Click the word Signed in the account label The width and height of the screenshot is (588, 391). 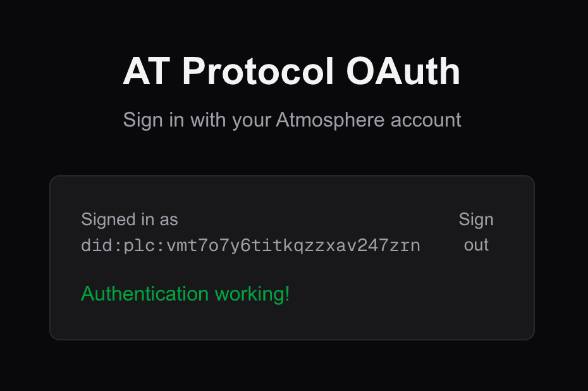pos(108,220)
